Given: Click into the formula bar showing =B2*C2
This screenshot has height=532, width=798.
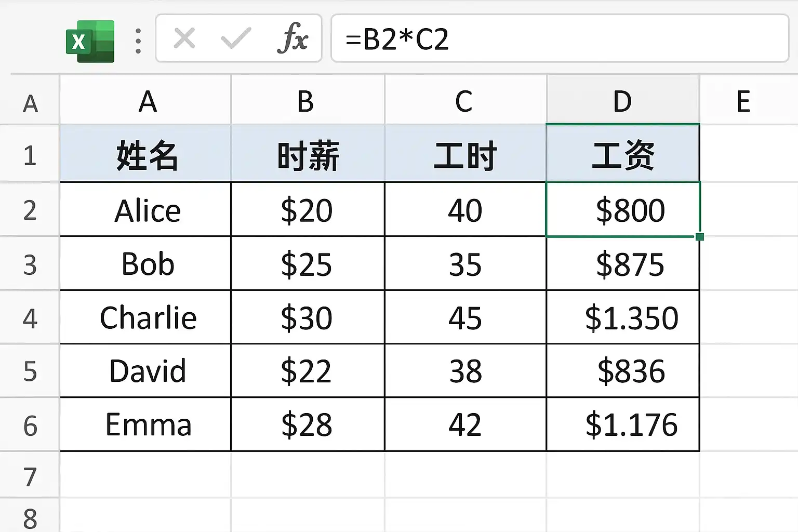Looking at the screenshot, I should click(559, 39).
